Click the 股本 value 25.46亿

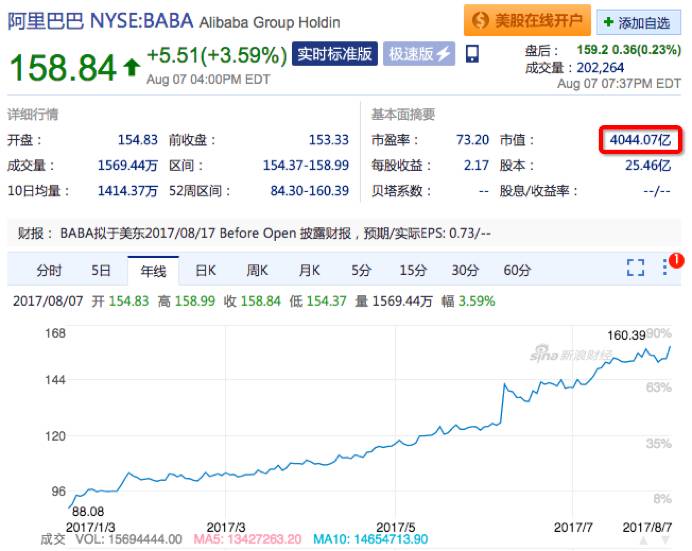tap(648, 165)
